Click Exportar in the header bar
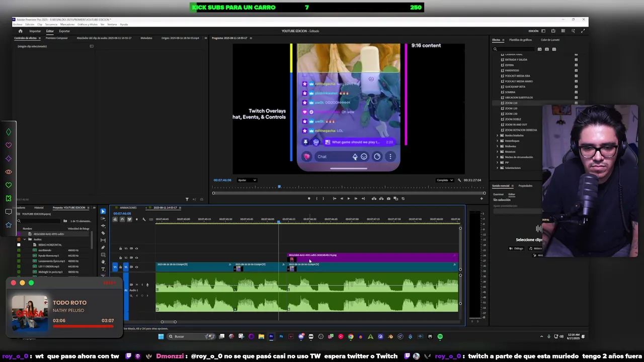This screenshot has height=362, width=644. 64,31
